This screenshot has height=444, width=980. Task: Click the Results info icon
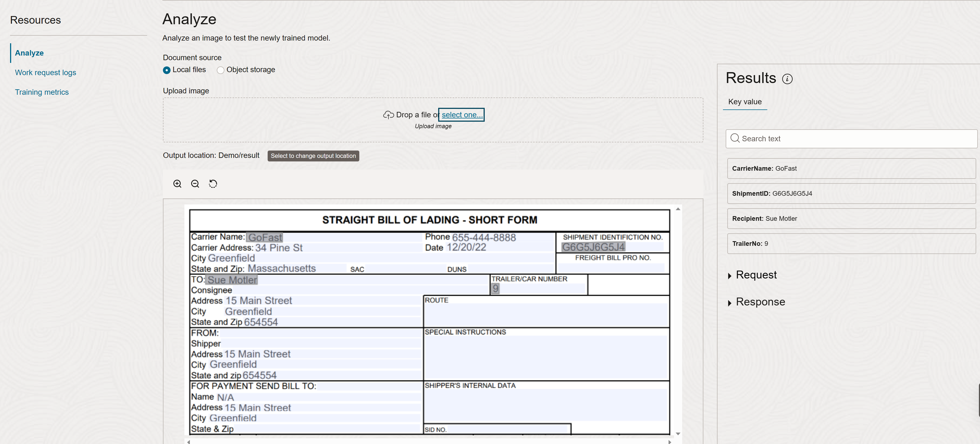[787, 79]
